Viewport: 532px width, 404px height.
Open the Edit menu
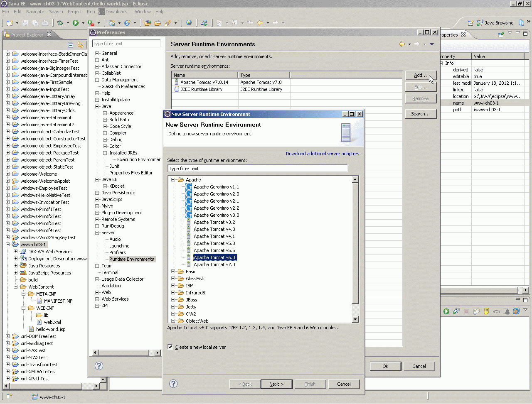click(17, 12)
